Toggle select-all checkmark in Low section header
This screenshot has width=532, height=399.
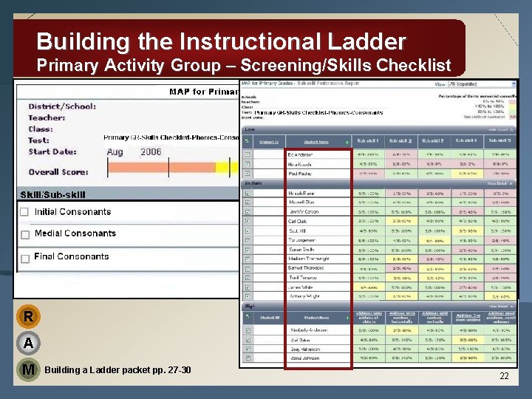coord(247,141)
